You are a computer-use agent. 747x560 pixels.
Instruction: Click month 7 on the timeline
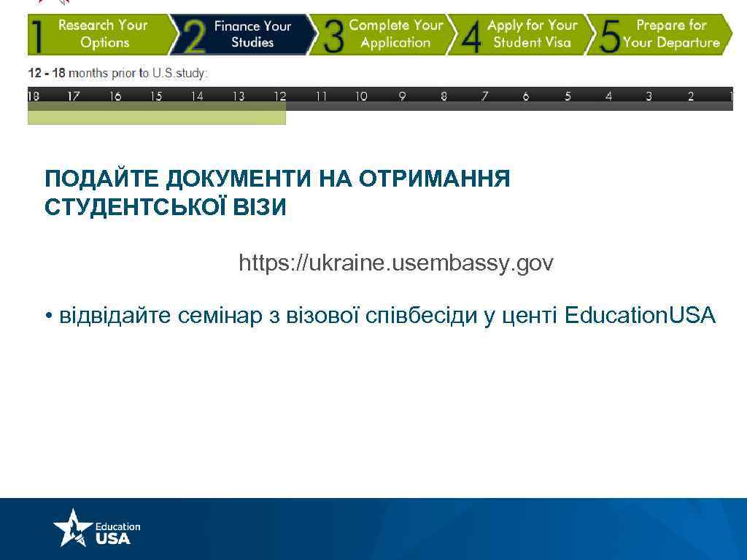pyautogui.click(x=485, y=96)
